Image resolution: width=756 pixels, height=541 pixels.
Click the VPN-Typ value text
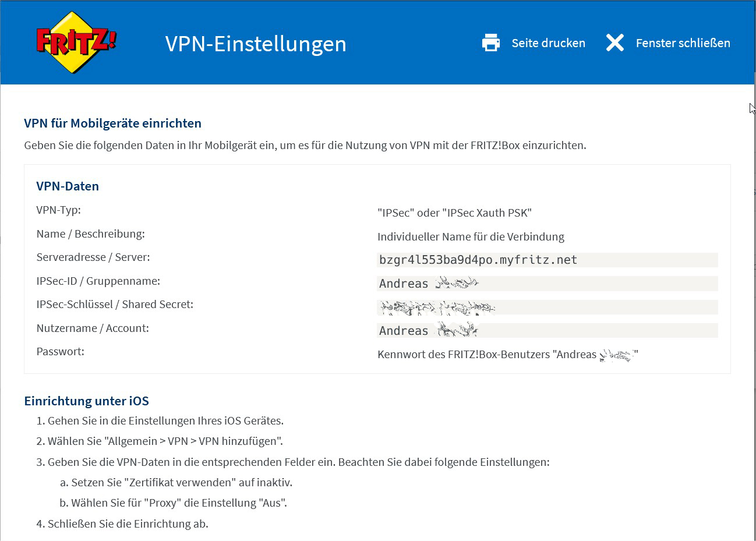pyautogui.click(x=454, y=213)
